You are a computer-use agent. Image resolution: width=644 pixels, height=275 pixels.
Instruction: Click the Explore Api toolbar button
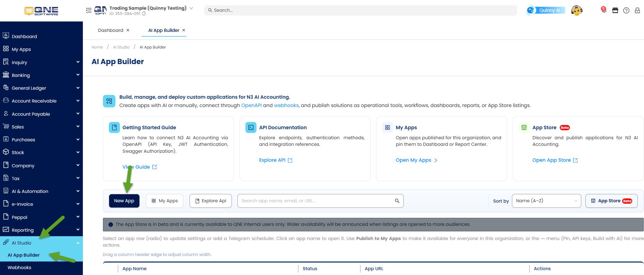point(211,201)
